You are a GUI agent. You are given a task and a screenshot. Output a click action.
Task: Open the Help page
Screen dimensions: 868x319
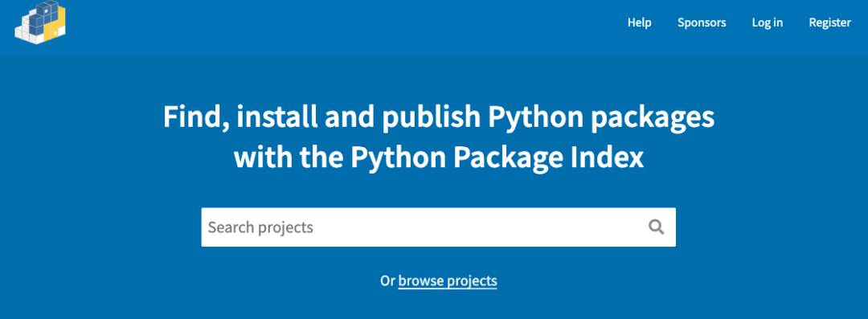coord(640,22)
